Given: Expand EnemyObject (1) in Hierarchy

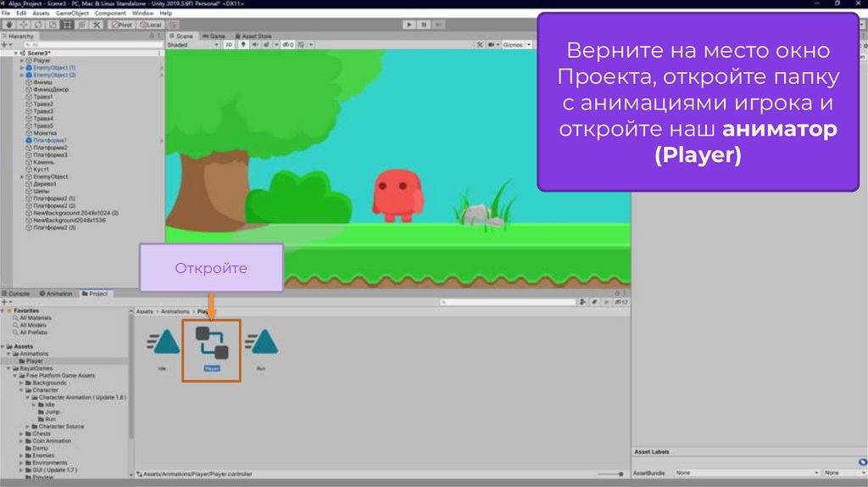Looking at the screenshot, I should tap(22, 68).
